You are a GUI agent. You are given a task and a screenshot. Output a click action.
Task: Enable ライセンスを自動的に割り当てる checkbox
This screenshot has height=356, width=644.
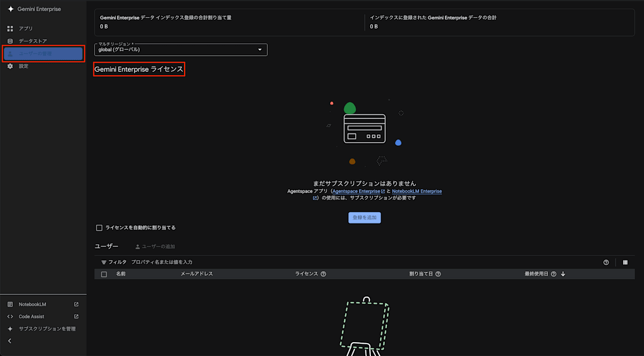pos(99,228)
